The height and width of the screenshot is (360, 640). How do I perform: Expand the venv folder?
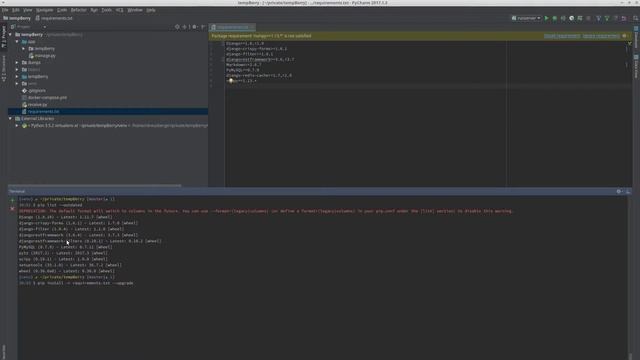17,83
